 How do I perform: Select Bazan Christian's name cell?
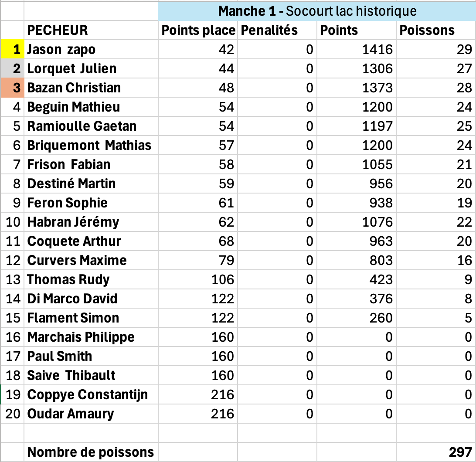pyautogui.click(x=74, y=88)
